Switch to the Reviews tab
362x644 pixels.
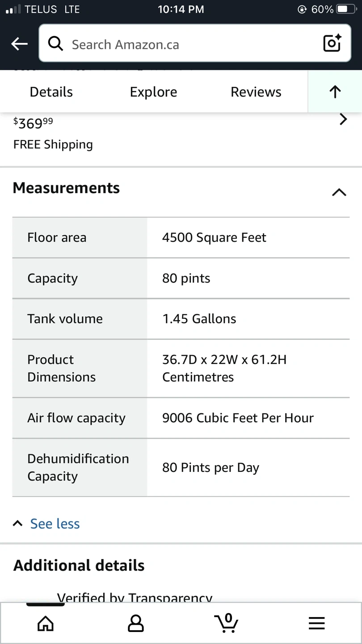(256, 92)
